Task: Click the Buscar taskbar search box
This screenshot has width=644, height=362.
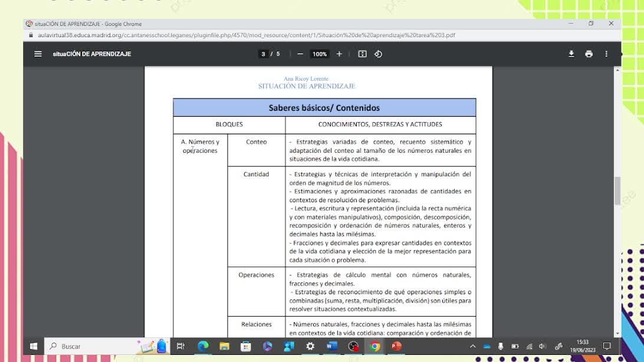Action: click(x=107, y=347)
